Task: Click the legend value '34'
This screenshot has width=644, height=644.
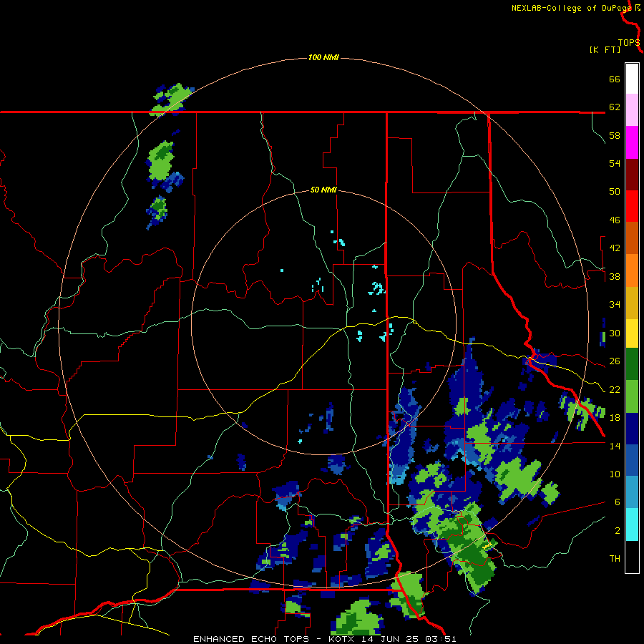Action: coord(615,305)
